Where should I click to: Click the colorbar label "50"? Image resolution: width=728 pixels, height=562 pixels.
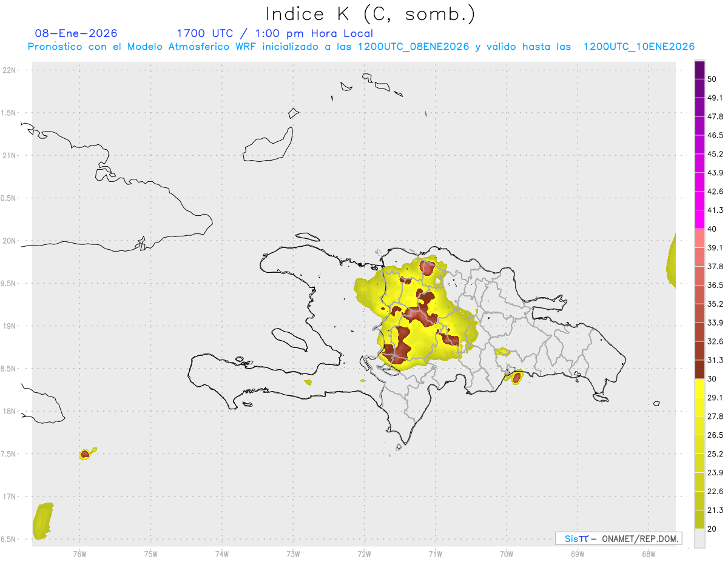(x=712, y=79)
